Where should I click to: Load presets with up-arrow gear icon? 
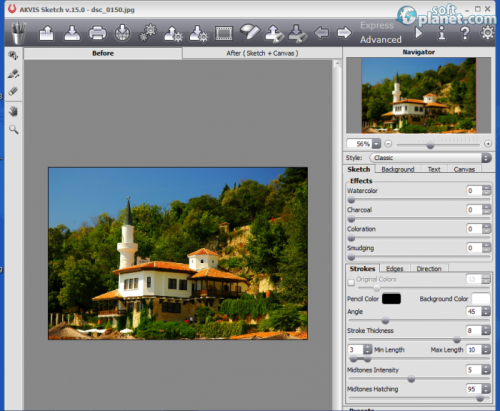click(x=173, y=33)
